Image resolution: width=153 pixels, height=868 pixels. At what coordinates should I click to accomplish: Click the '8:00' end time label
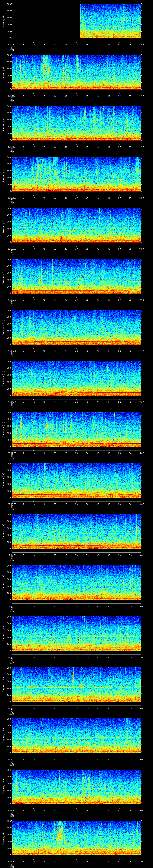(141, 197)
